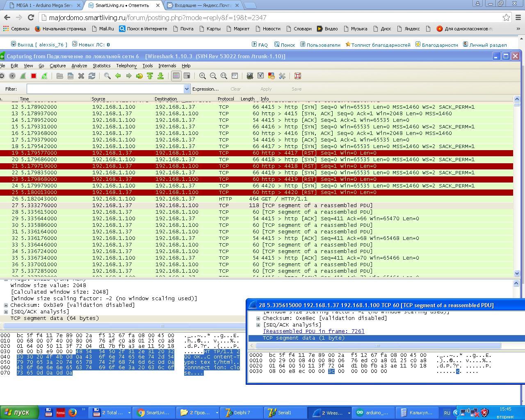Open the coloring rules editor
The height and width of the screenshot is (420, 525).
pyautogui.click(x=271, y=76)
